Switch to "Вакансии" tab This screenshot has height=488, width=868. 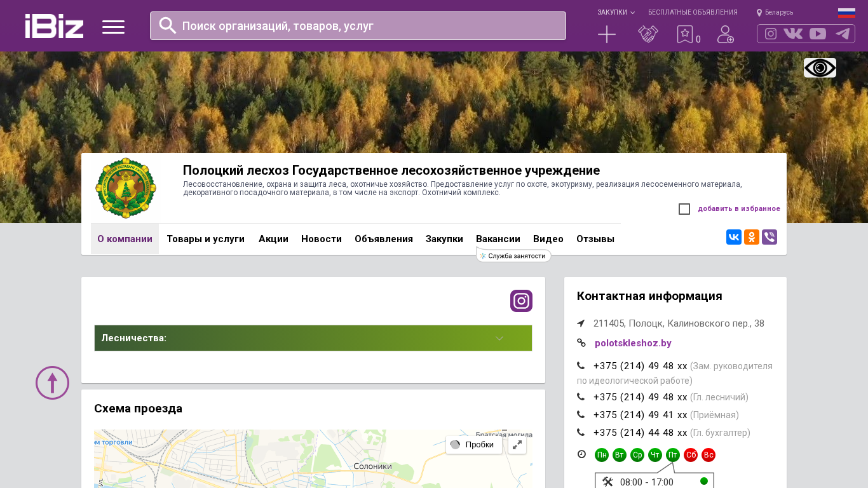pyautogui.click(x=498, y=239)
